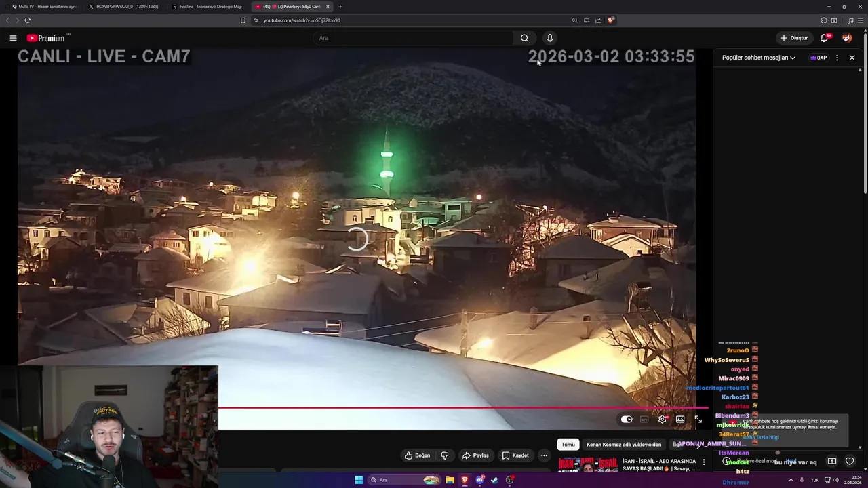Open browser zoom control in address bar
The height and width of the screenshot is (488, 868).
point(575,20)
